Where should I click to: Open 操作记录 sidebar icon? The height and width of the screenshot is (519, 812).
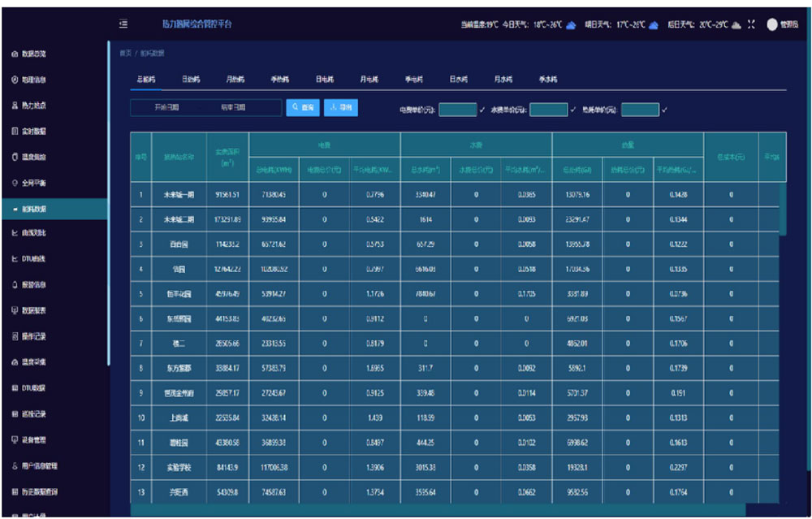(x=15, y=336)
